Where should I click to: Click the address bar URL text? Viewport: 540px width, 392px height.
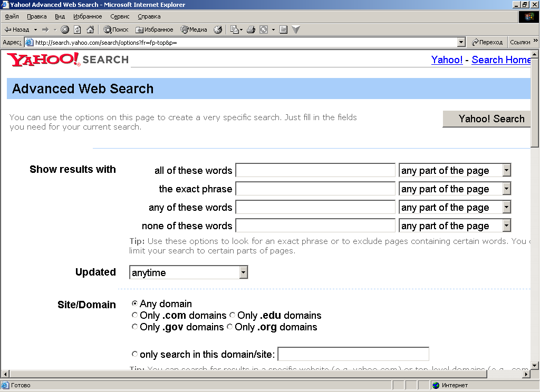tap(106, 43)
